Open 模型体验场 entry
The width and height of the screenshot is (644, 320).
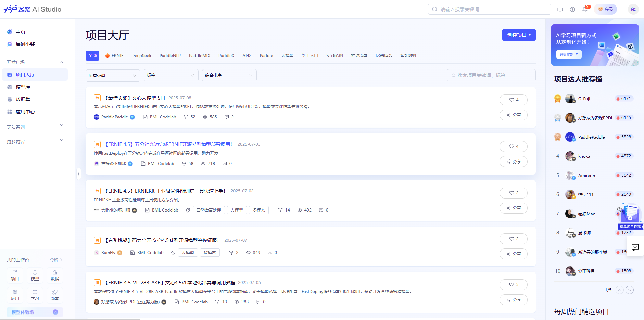tap(35, 312)
